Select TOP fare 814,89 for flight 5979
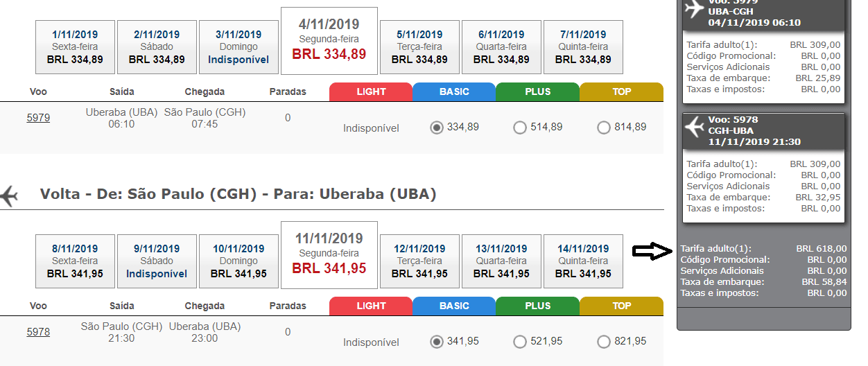The width and height of the screenshot is (868, 366). [x=602, y=128]
